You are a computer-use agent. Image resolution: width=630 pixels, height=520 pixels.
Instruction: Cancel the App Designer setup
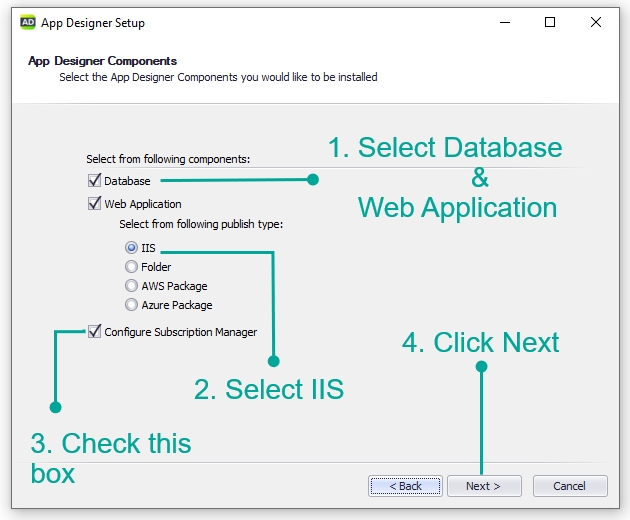point(570,486)
